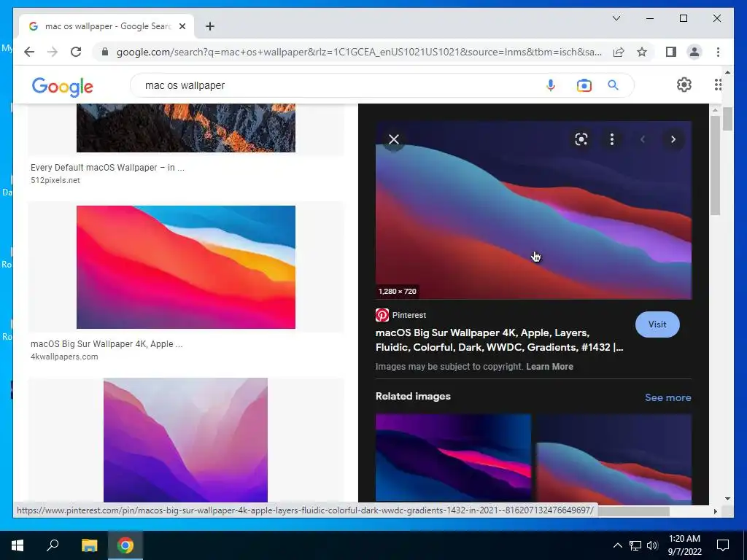The image size is (747, 560).
Task: Click the horizontal scrollbar right arrow
Action: point(715,511)
